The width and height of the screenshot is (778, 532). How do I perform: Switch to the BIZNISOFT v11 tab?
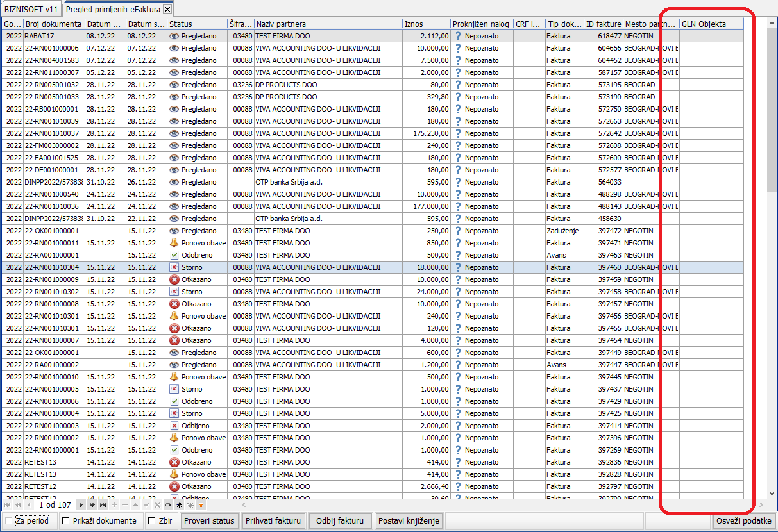[x=31, y=9]
